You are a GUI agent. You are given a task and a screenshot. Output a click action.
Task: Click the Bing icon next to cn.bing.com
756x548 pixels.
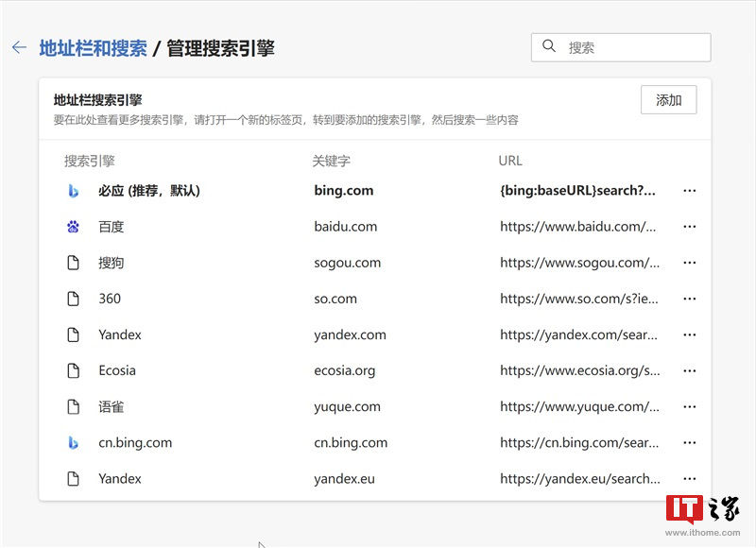75,442
